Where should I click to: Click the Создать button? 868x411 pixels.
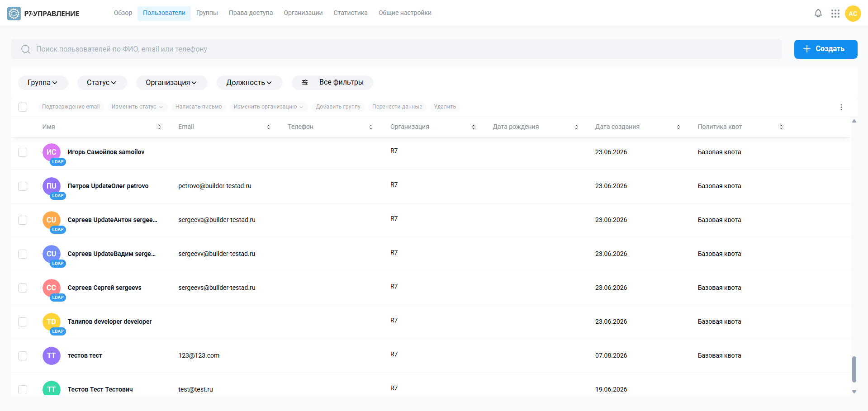pyautogui.click(x=825, y=49)
